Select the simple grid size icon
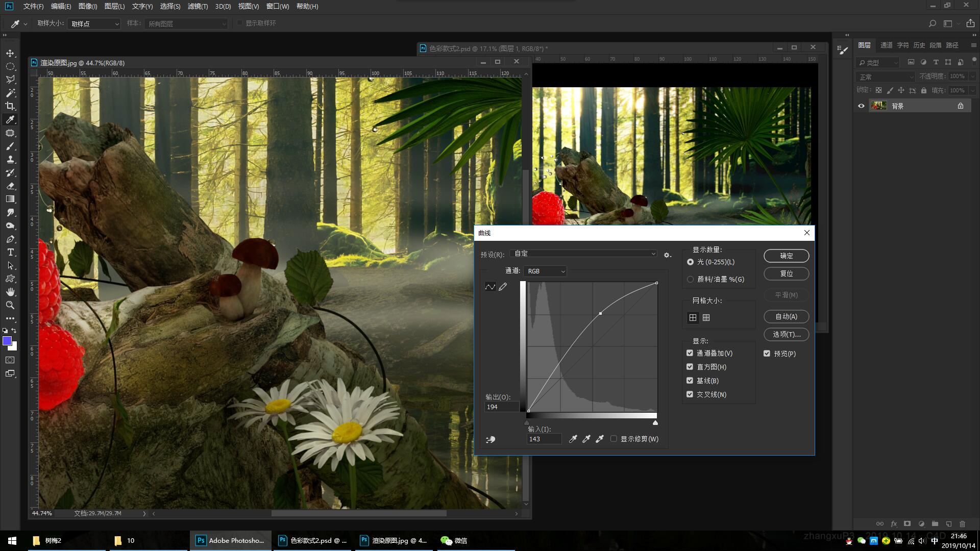This screenshot has width=980, height=551. (x=693, y=317)
